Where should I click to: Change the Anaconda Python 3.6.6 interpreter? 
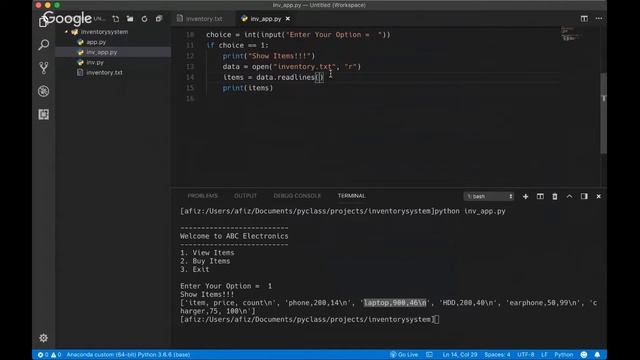pyautogui.click(x=128, y=355)
